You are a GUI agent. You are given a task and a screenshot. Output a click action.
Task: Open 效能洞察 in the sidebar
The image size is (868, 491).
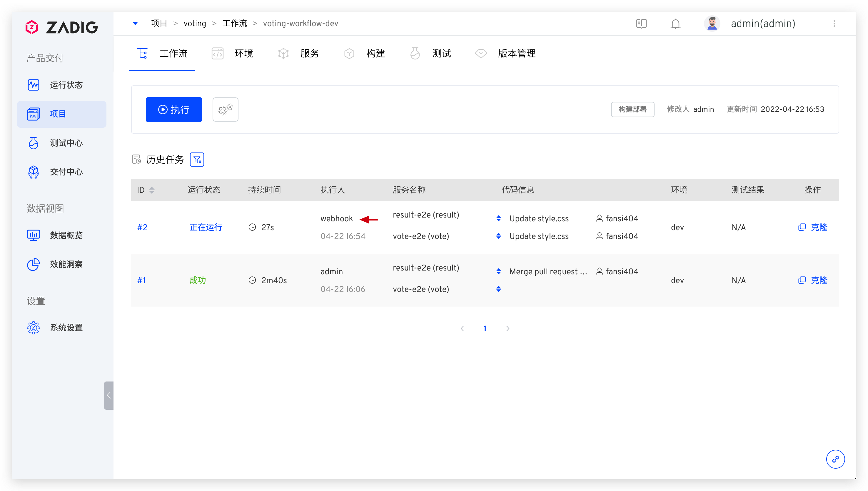66,264
